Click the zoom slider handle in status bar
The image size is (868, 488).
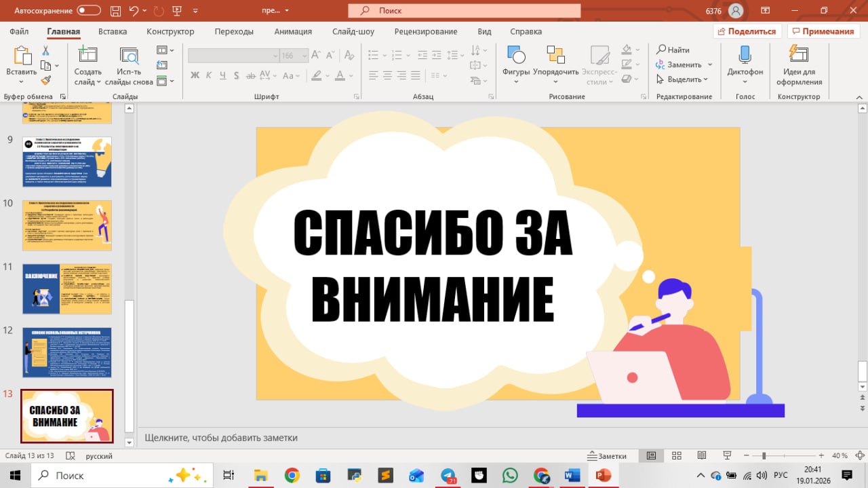click(764, 456)
